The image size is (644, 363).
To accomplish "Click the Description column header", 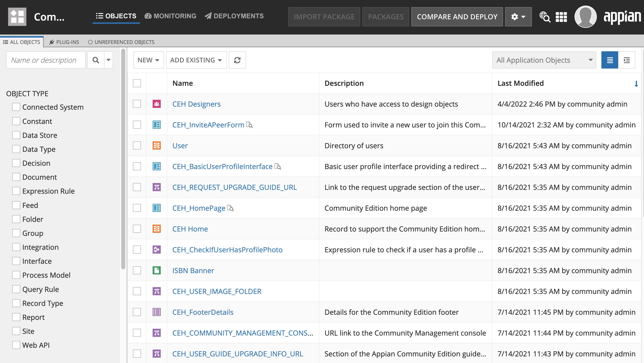I will coord(344,83).
